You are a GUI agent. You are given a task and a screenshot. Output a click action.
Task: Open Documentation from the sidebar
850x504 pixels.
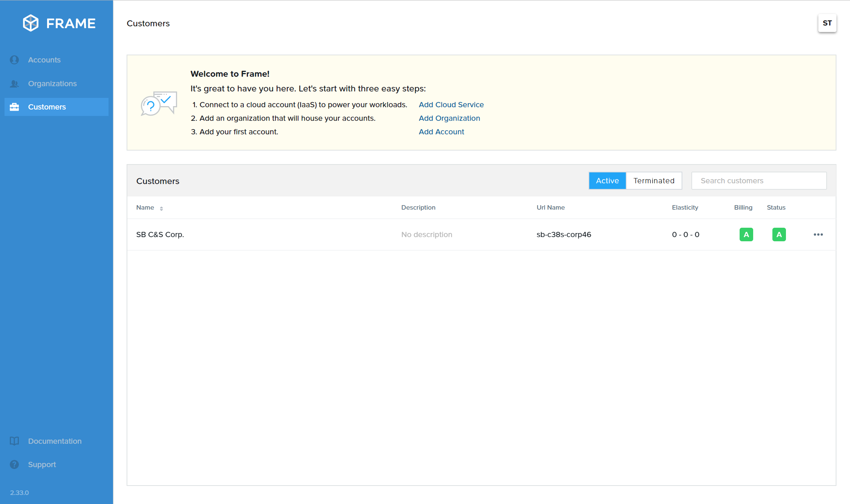pos(57,441)
